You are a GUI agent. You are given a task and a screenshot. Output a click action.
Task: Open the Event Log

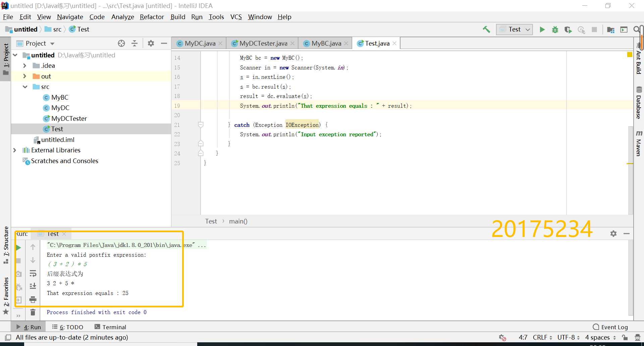[610, 327]
